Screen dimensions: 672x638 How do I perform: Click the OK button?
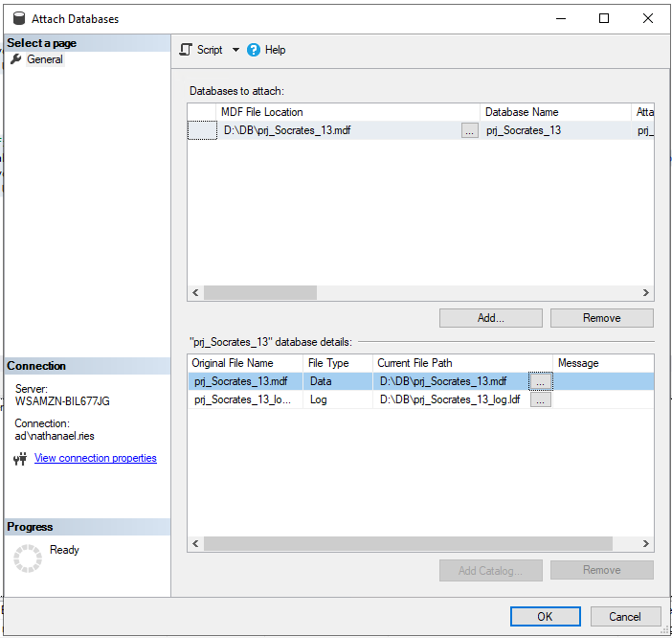coord(545,617)
